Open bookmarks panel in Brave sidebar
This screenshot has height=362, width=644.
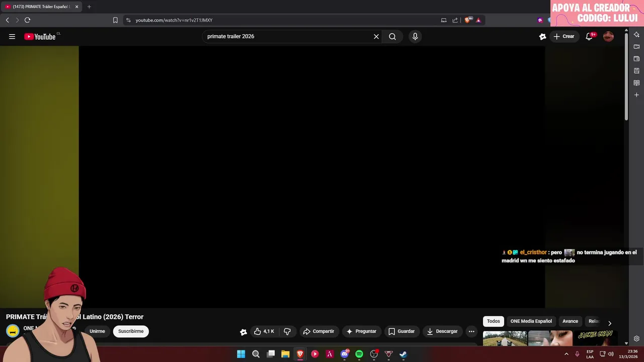pos(636,71)
